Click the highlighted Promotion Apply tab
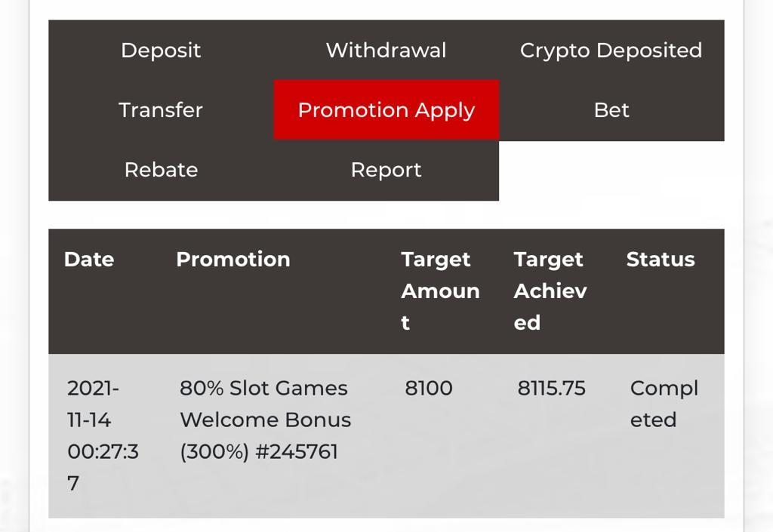 [386, 110]
